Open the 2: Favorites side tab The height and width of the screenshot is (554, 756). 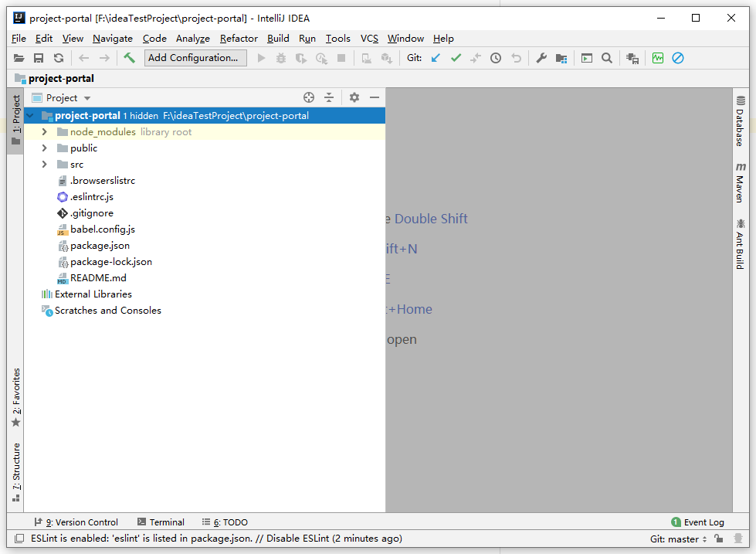point(16,397)
